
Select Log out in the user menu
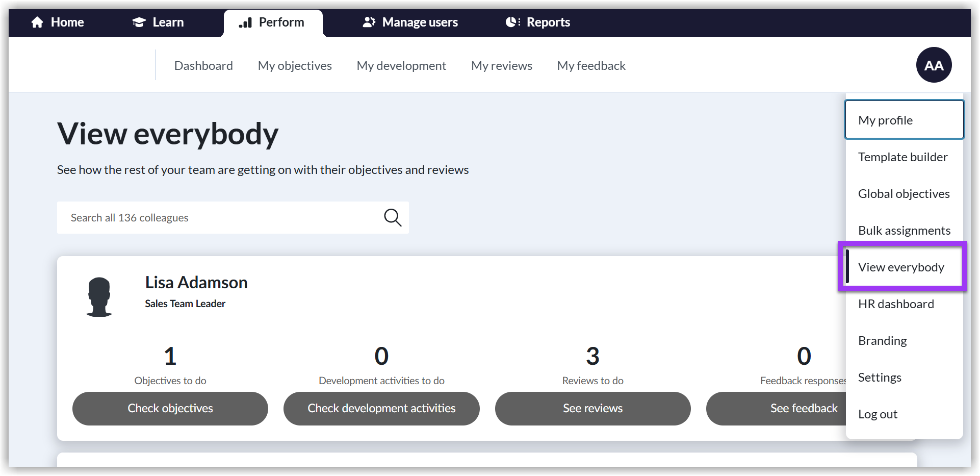[878, 414]
